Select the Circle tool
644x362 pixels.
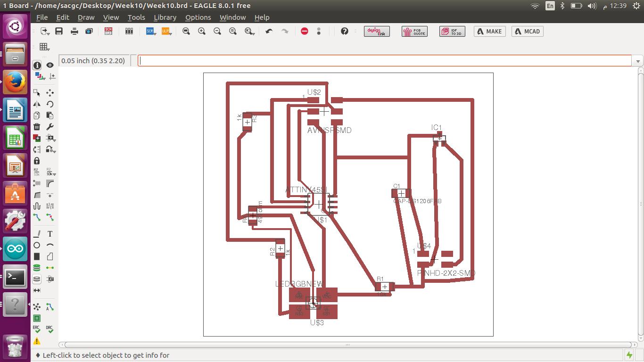(37, 245)
